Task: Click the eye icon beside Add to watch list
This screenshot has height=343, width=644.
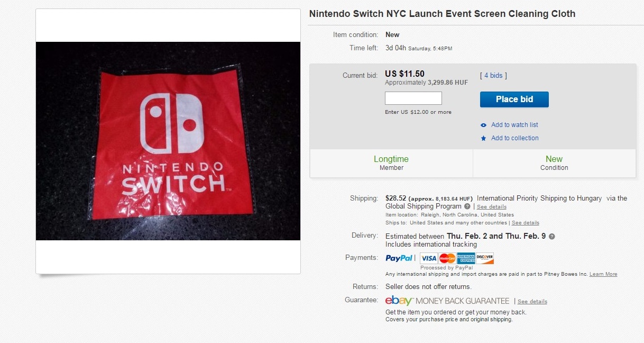Action: pyautogui.click(x=483, y=125)
